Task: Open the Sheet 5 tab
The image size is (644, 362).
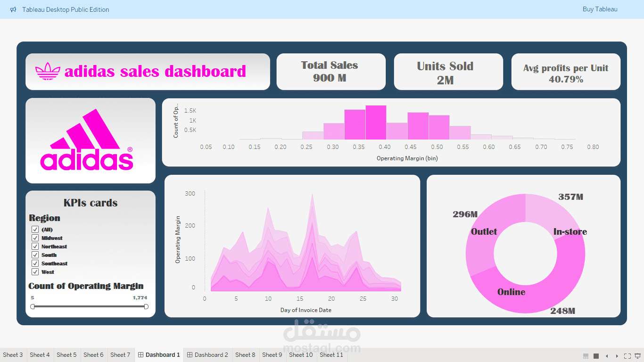Action: (66, 355)
